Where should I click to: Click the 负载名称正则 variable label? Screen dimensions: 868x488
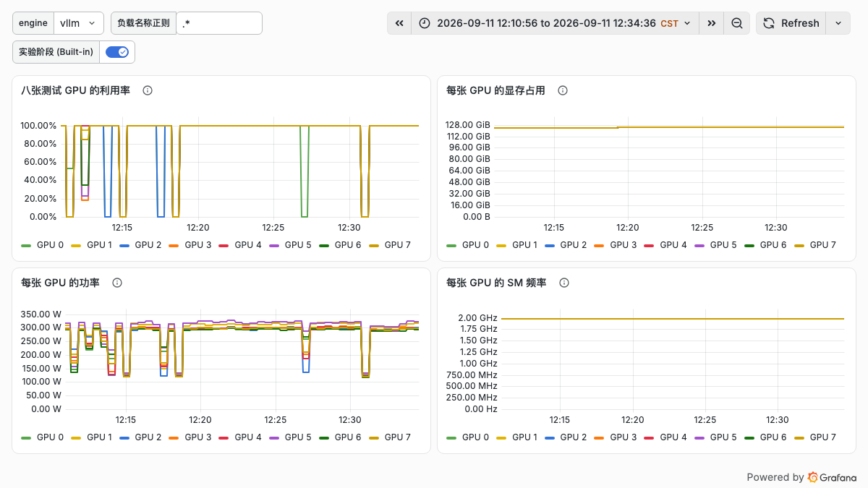click(143, 23)
